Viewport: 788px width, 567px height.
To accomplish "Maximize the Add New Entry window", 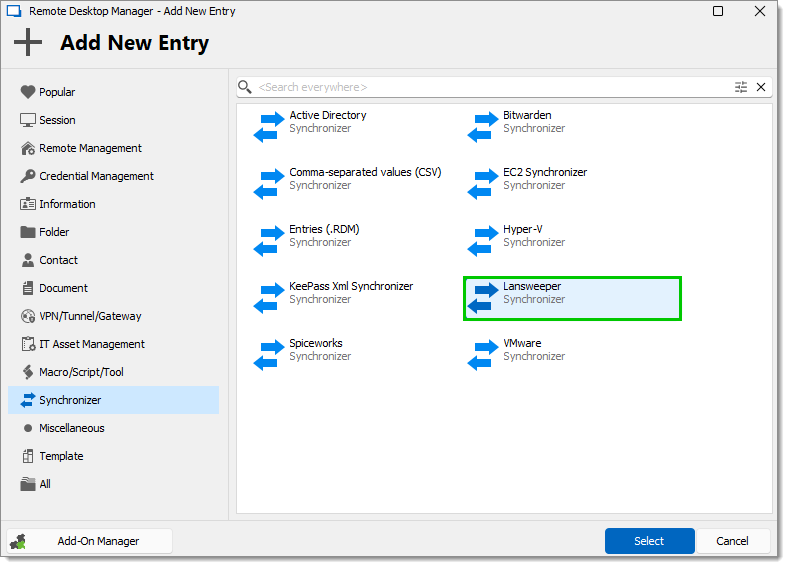I will pyautogui.click(x=718, y=11).
